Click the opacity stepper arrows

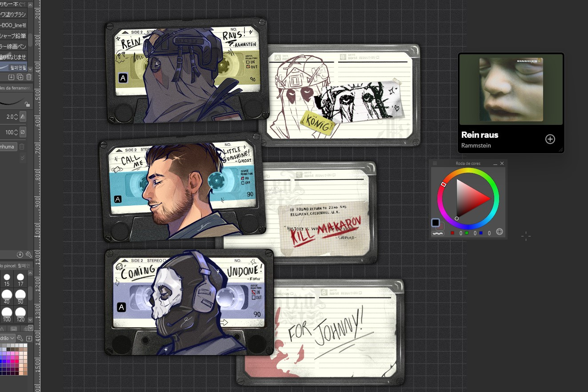pyautogui.click(x=16, y=132)
